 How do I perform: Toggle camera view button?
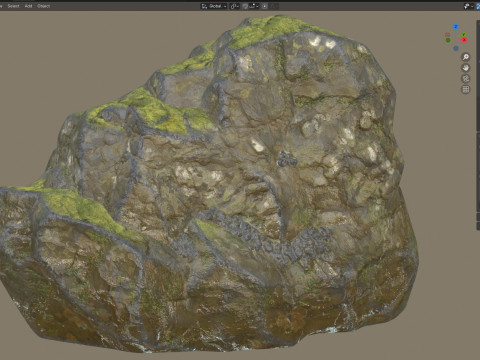[466, 79]
